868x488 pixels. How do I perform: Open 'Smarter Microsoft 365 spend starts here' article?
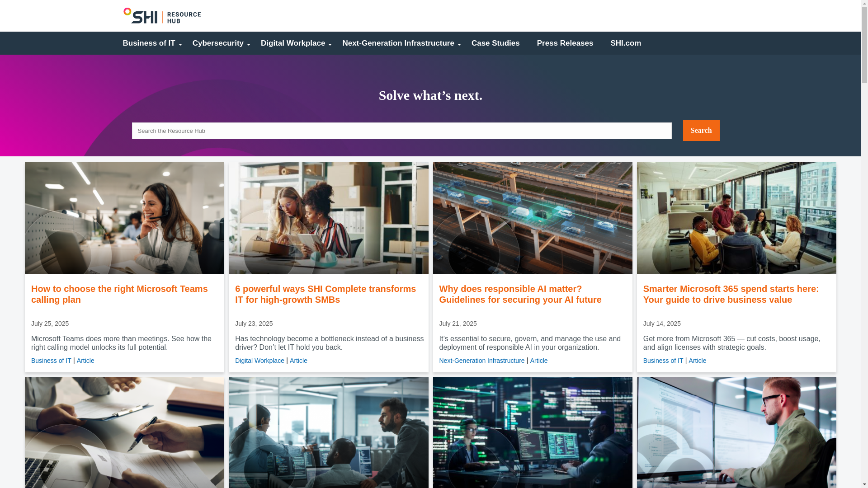coord(731,294)
